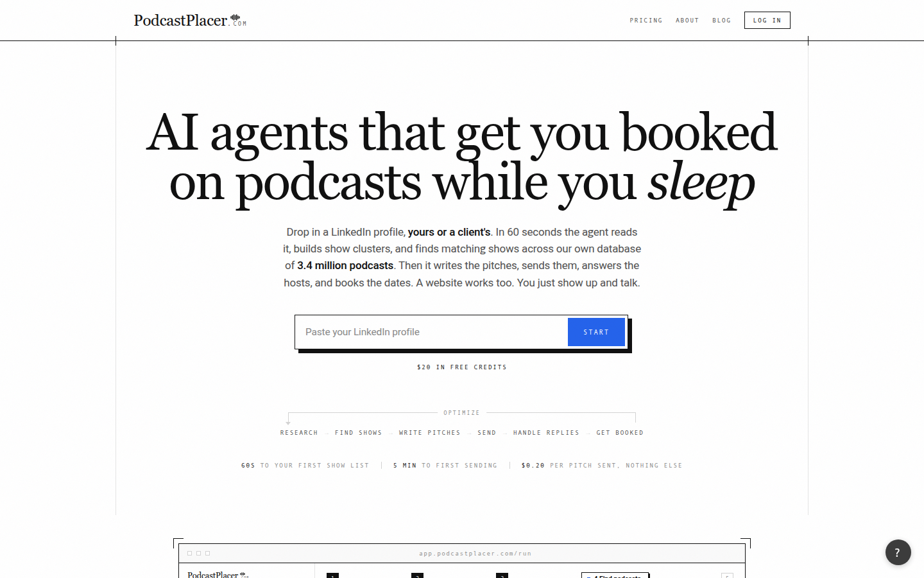The height and width of the screenshot is (578, 924).
Task: Click the Get Booked step label
Action: coord(620,433)
